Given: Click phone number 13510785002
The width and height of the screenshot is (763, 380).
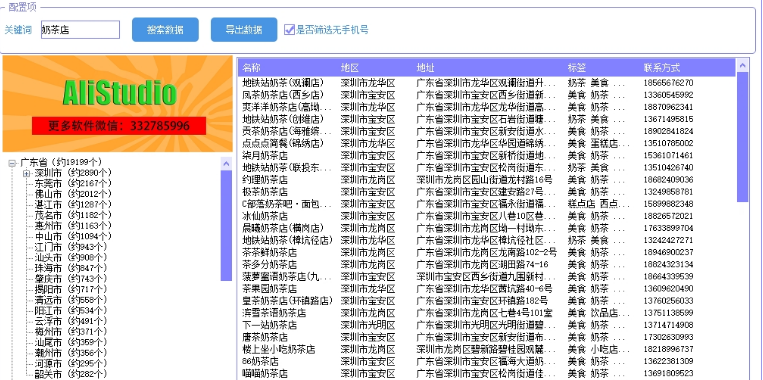Looking at the screenshot, I should point(668,144).
